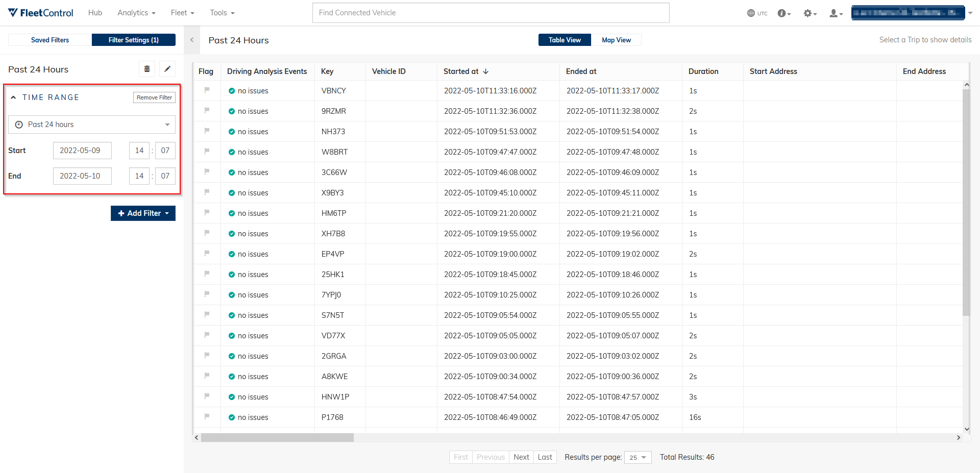
Task: Switch to Table View
Action: (565, 40)
